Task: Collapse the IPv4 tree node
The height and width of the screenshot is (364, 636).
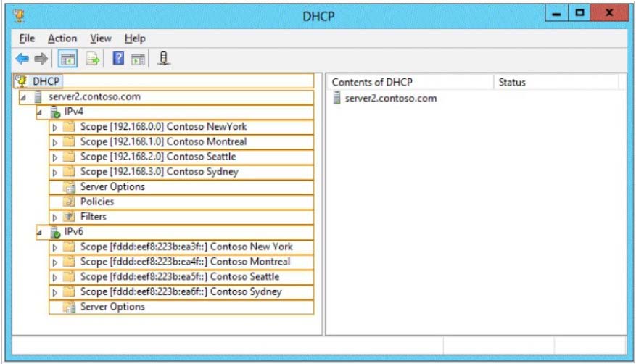Action: pyautogui.click(x=39, y=112)
